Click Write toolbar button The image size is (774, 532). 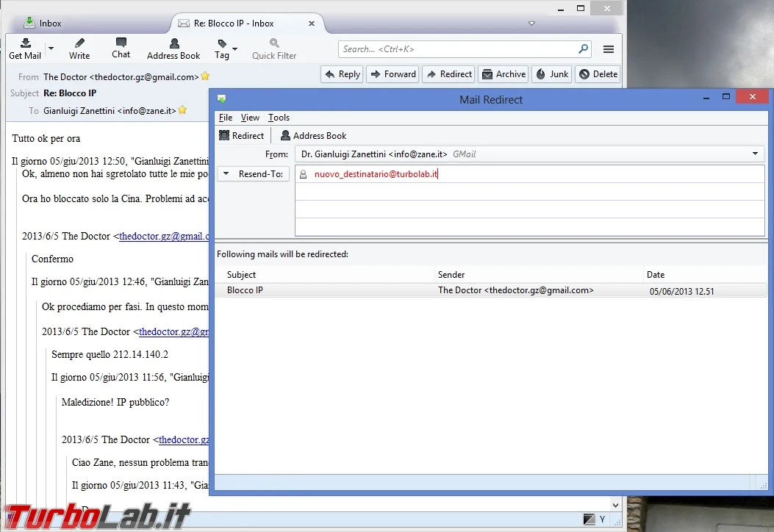pos(79,48)
